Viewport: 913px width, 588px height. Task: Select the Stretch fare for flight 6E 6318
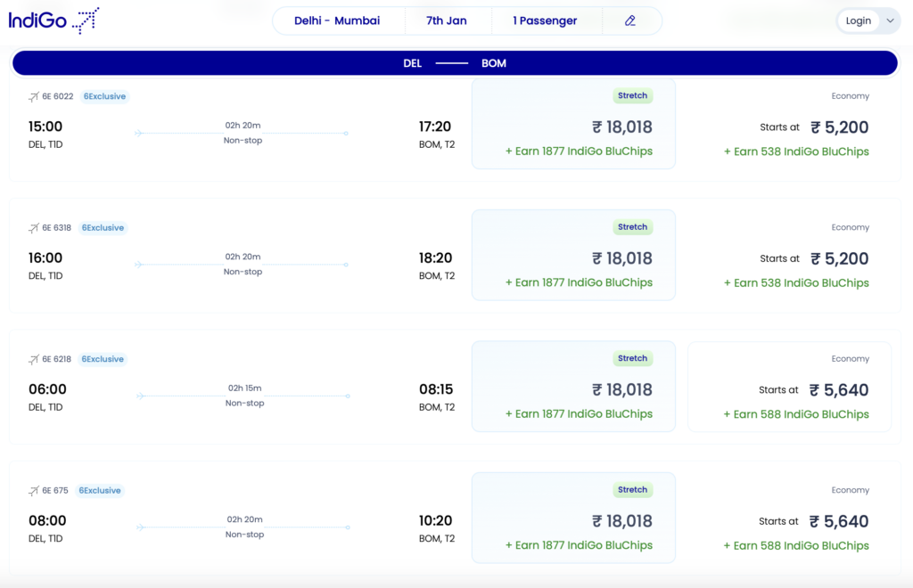pyautogui.click(x=573, y=255)
